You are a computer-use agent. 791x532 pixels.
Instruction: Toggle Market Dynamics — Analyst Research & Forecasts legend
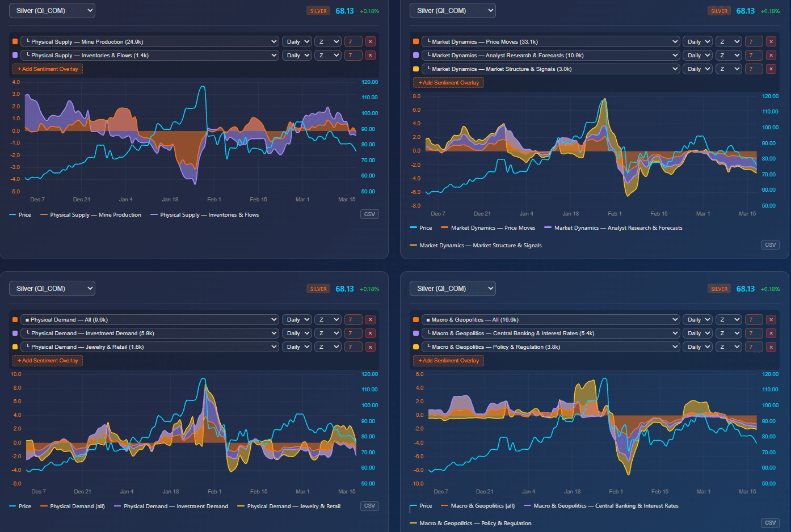click(x=613, y=228)
